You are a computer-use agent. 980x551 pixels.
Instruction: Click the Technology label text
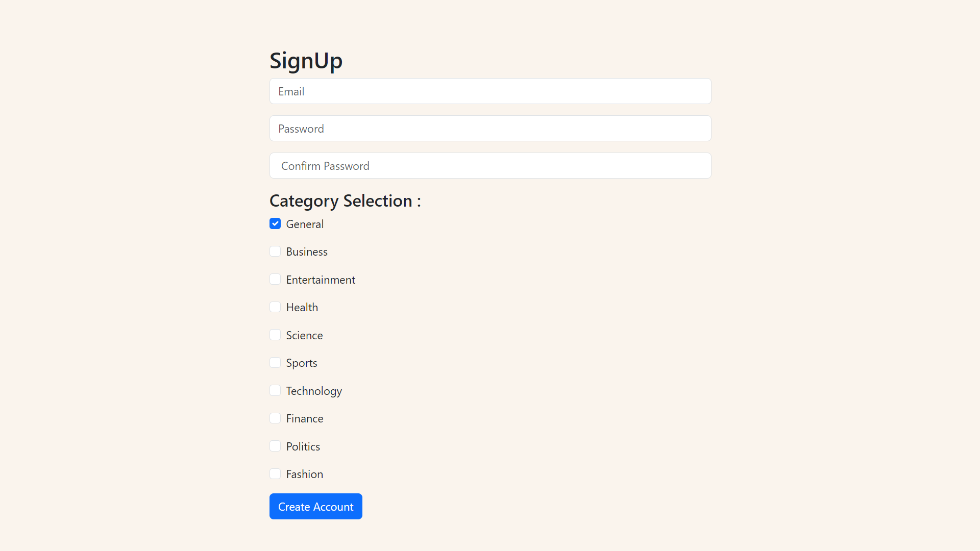click(x=314, y=390)
